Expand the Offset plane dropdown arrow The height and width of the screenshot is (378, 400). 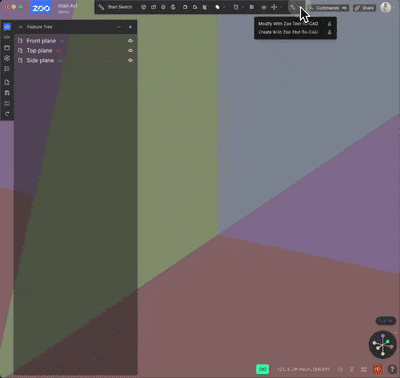click(x=242, y=7)
